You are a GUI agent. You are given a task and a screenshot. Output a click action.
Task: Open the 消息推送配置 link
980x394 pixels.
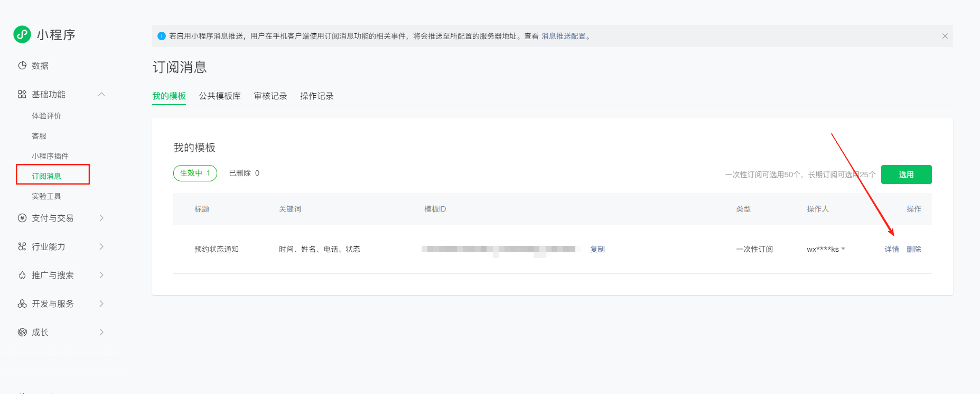coord(564,36)
